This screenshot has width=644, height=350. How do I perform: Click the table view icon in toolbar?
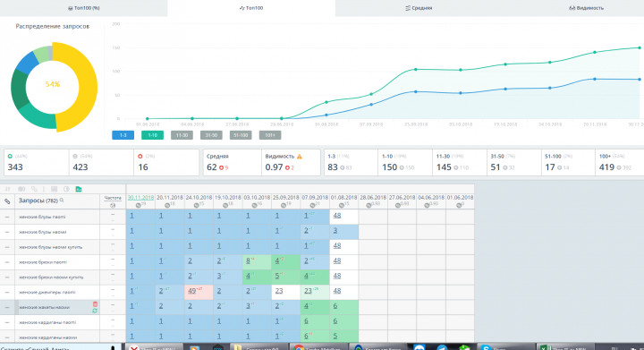pos(54,189)
